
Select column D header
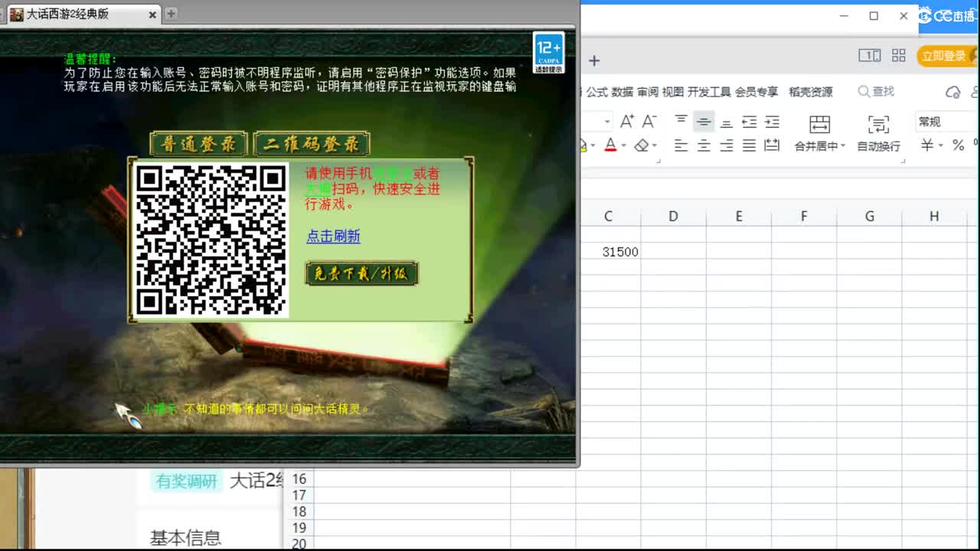point(673,217)
